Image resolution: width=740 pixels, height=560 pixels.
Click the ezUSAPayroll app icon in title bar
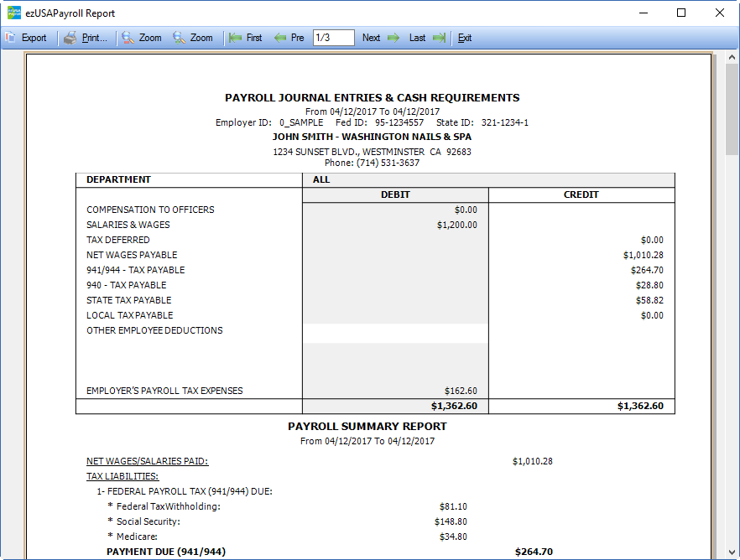[x=13, y=13]
